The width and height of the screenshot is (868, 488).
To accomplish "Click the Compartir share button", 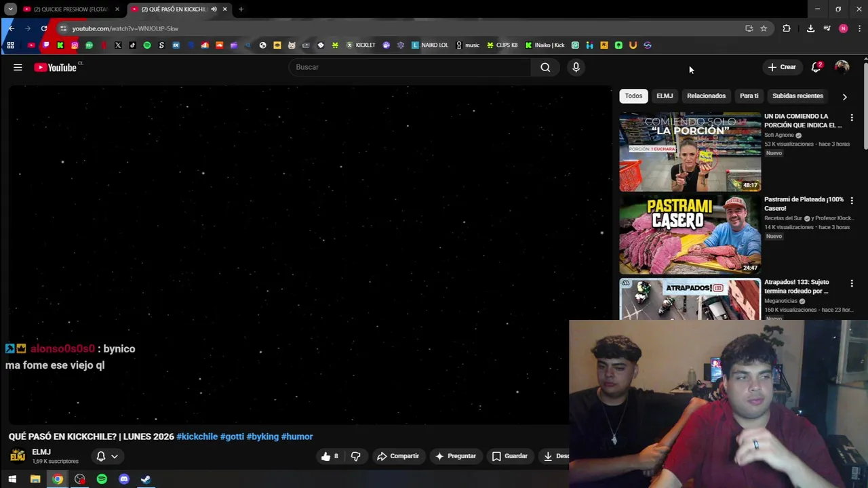I will coord(398,456).
